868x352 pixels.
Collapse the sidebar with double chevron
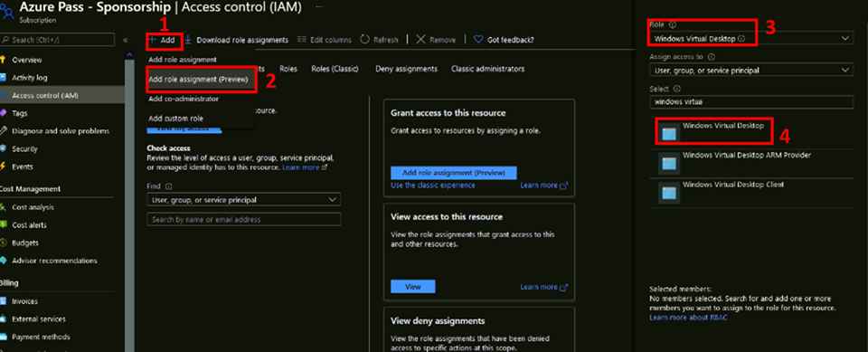(125, 40)
